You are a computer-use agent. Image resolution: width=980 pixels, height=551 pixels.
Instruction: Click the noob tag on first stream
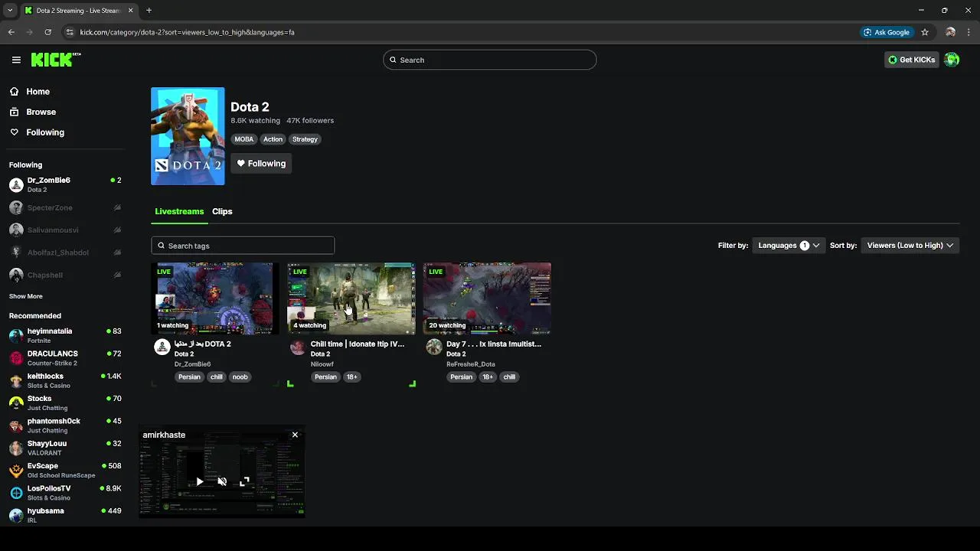[x=240, y=377]
